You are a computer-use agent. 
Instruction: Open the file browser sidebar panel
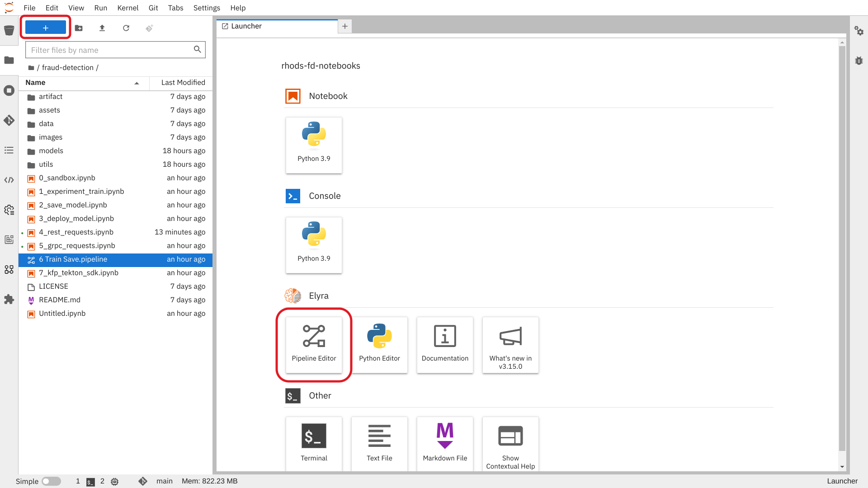(9, 60)
